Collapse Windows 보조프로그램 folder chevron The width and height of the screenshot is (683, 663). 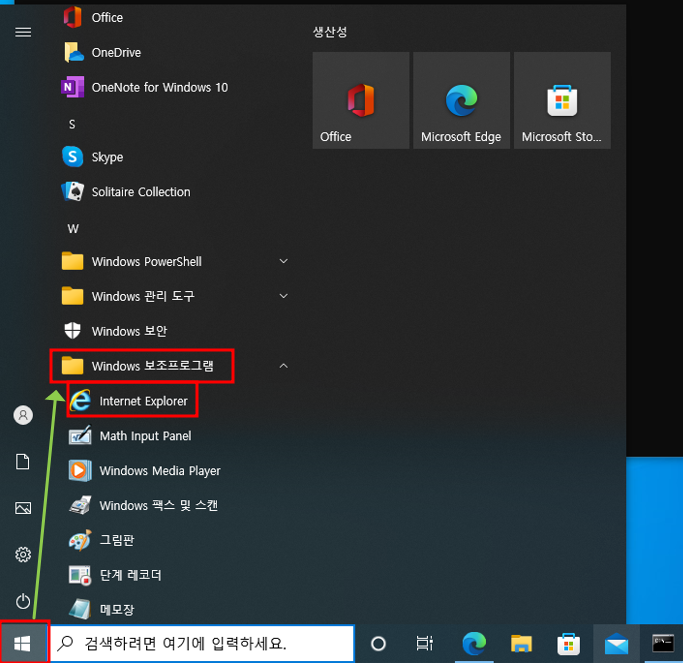pyautogui.click(x=284, y=366)
